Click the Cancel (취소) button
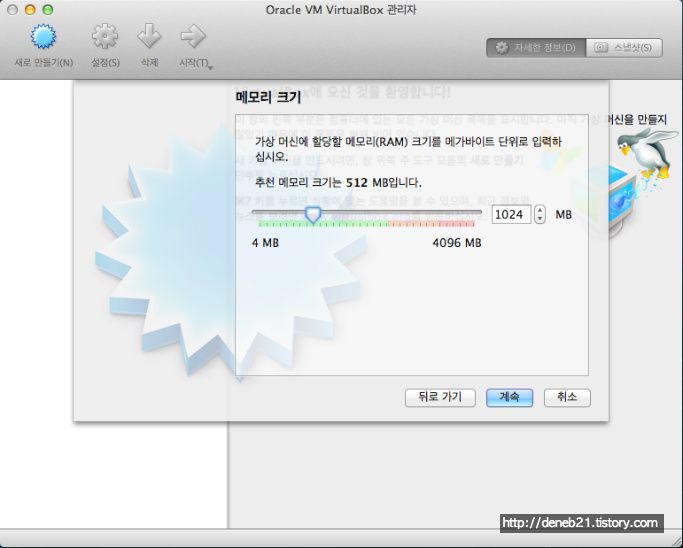 [567, 397]
